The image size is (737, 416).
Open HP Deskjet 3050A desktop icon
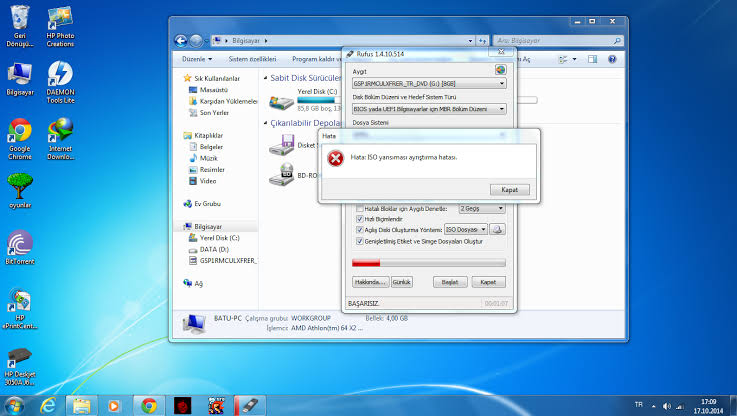20,367
